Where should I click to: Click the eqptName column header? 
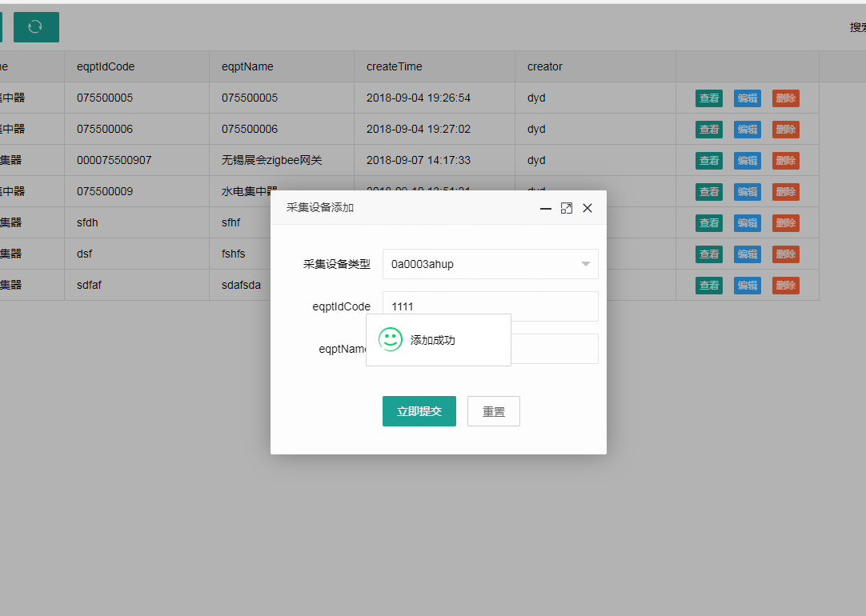tap(282, 66)
